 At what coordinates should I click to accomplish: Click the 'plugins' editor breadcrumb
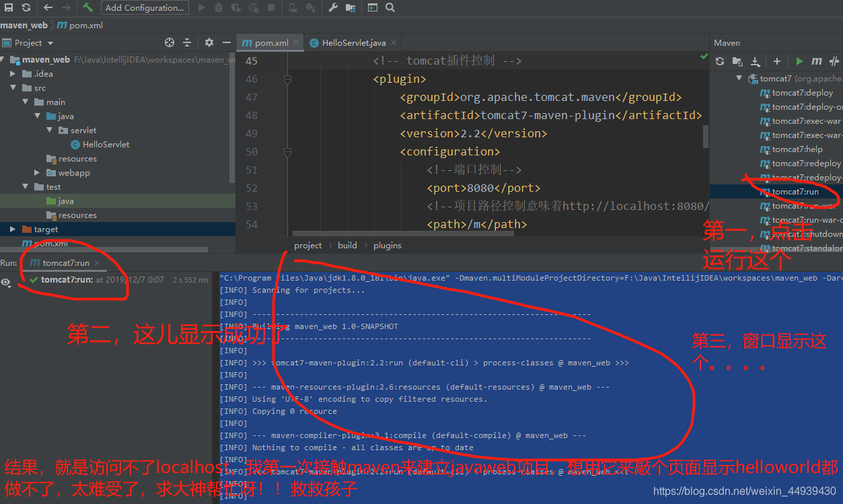click(388, 246)
